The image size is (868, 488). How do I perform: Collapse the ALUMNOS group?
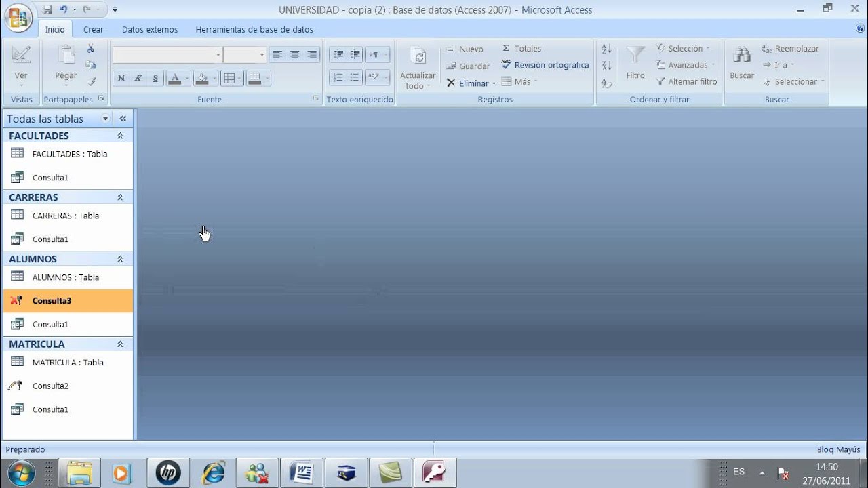(x=120, y=259)
